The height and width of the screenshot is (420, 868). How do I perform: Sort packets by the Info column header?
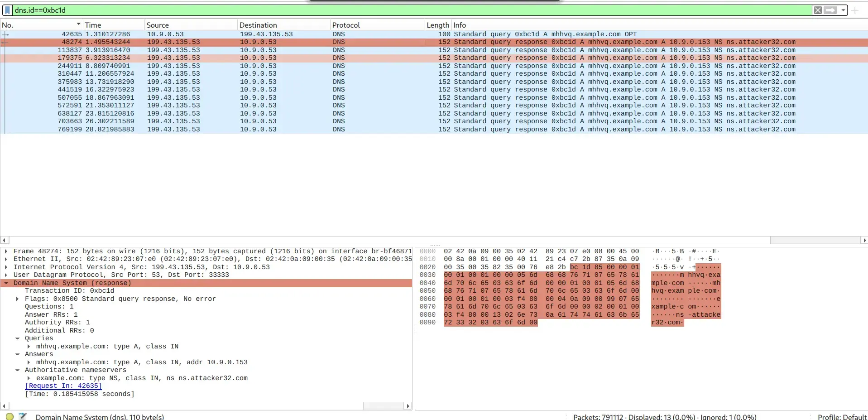coord(659,25)
